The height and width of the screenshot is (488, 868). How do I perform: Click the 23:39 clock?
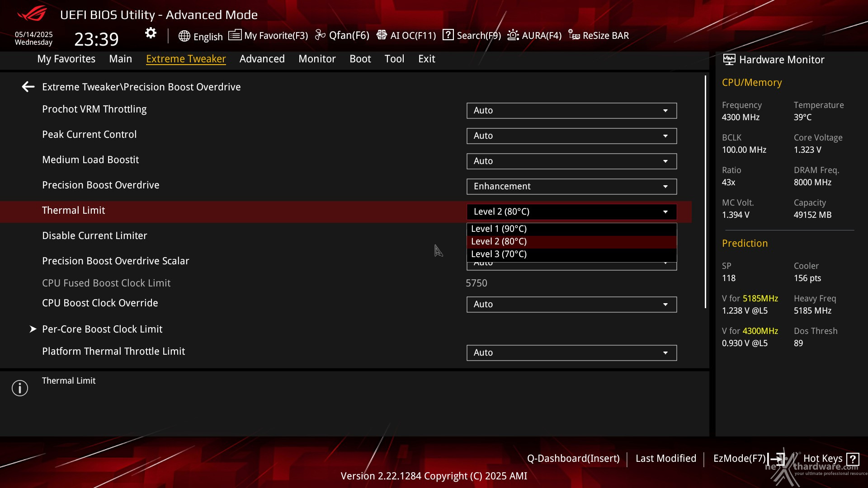96,39
